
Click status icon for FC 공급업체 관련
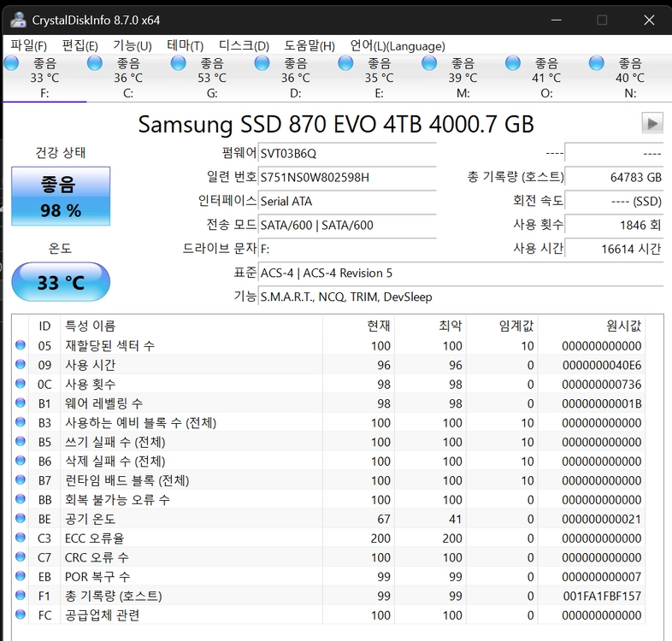(21, 615)
